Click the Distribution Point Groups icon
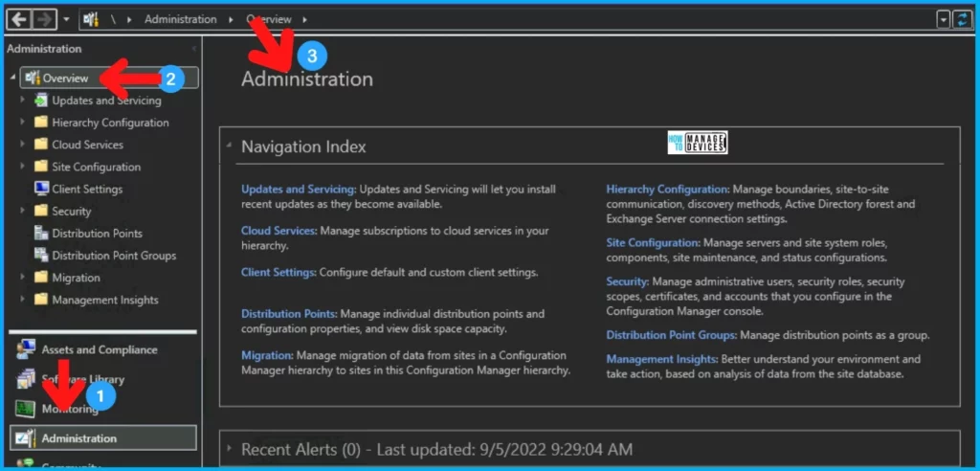The image size is (980, 471). (41, 256)
